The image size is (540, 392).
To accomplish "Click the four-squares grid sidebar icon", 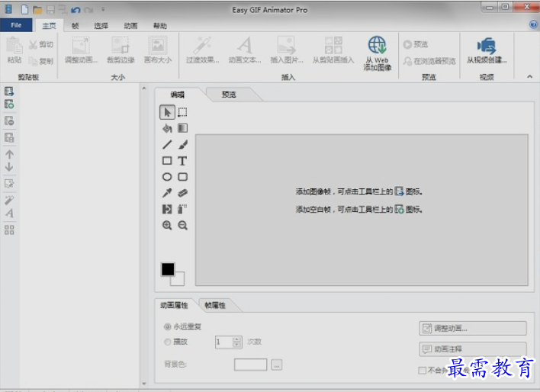I will [9, 230].
